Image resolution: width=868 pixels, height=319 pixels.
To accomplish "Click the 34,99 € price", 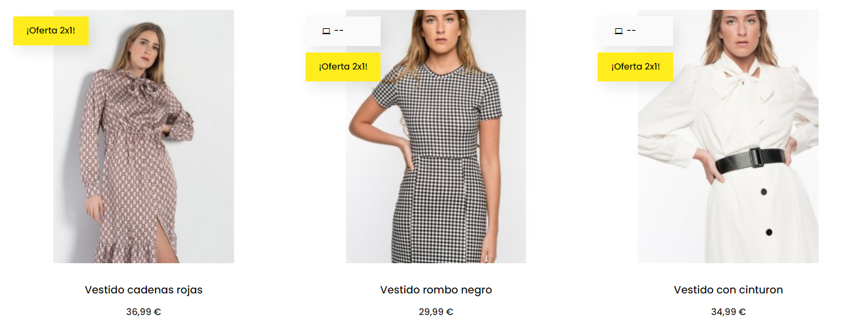I will click(728, 312).
